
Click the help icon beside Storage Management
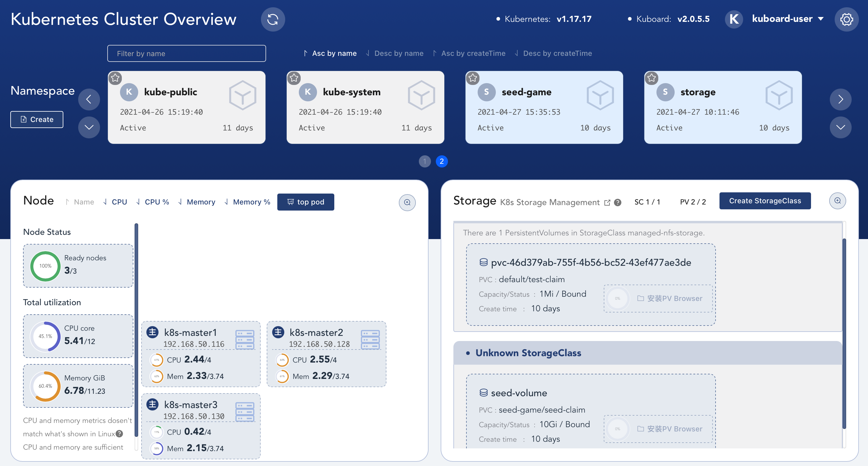click(618, 203)
